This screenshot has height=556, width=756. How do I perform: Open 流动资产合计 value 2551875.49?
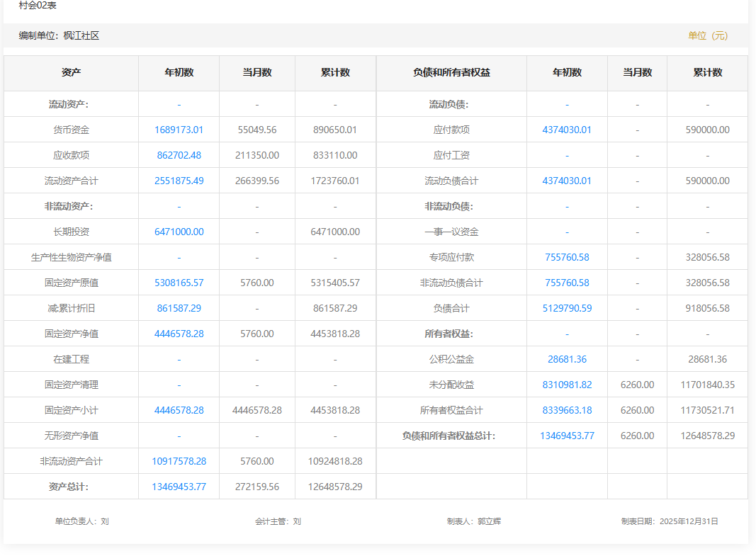(x=179, y=181)
